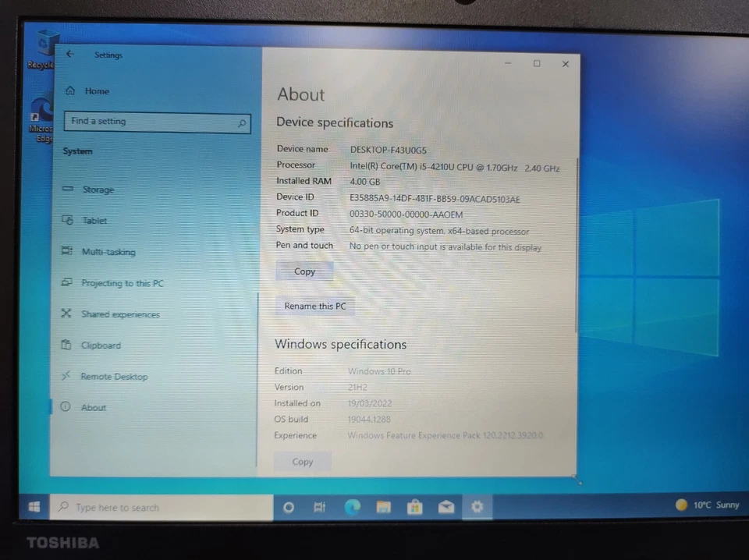Copy the device specifications

[x=304, y=271]
